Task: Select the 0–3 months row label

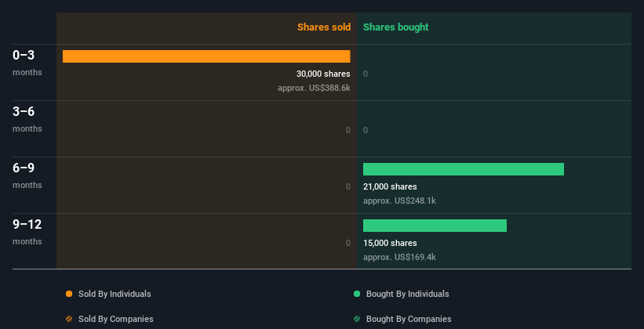Action: click(27, 63)
